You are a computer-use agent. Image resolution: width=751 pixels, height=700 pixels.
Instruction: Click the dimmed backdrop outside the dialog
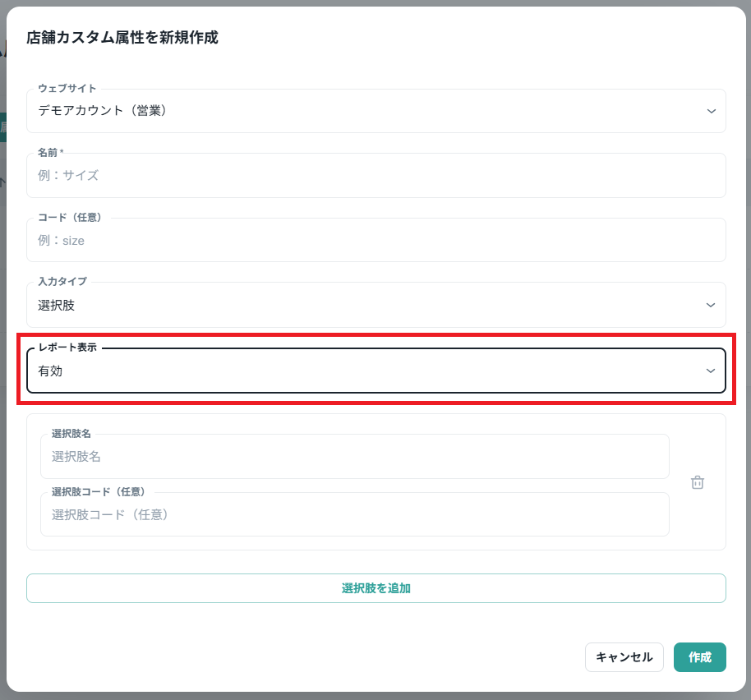point(3,329)
